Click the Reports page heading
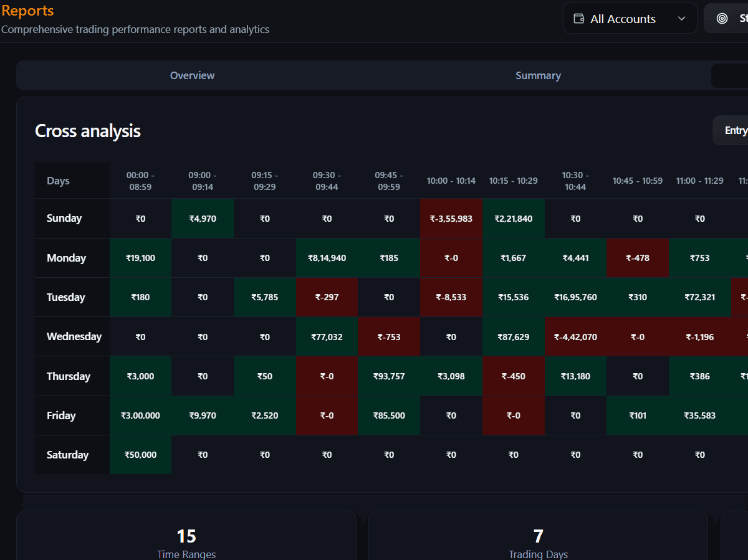 [x=27, y=11]
